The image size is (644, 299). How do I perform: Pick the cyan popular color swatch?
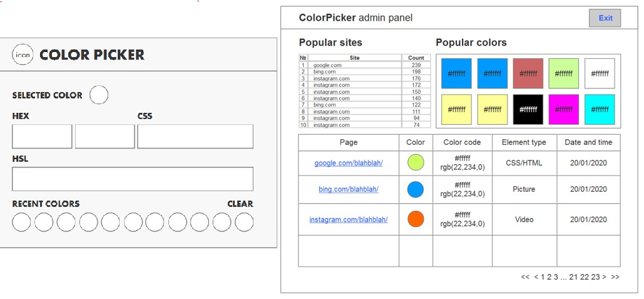600,109
